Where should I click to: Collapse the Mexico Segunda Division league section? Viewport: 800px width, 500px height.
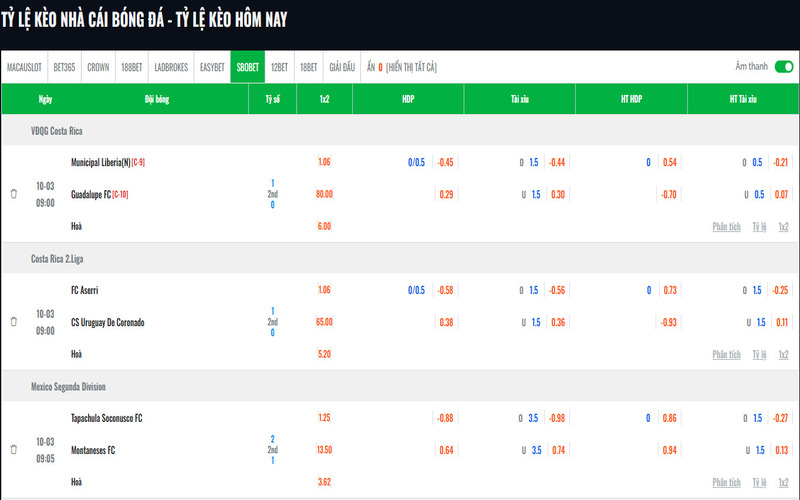[68, 386]
